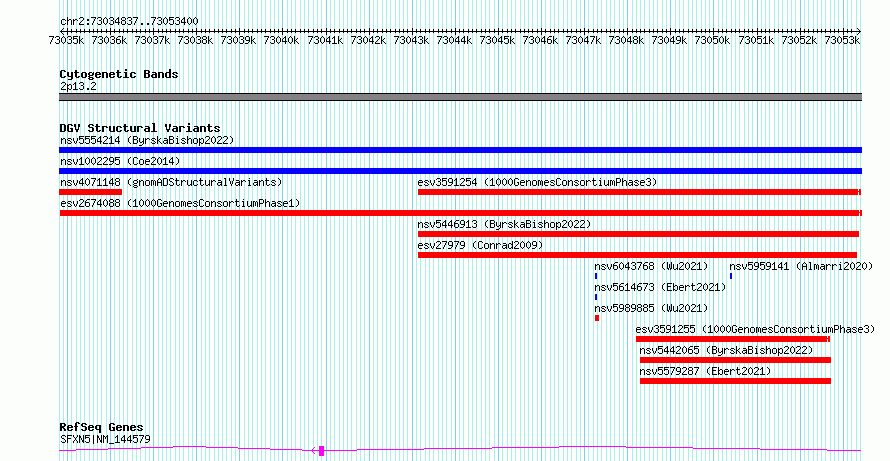Open the nsv5446913 (ByrskaBishop2022) label
Screen dimensions: 890x461
505,224
